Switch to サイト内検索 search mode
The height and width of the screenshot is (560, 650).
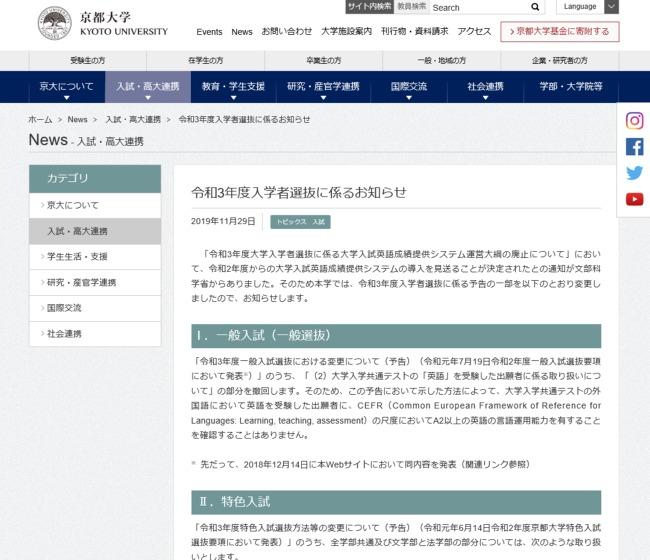click(369, 7)
